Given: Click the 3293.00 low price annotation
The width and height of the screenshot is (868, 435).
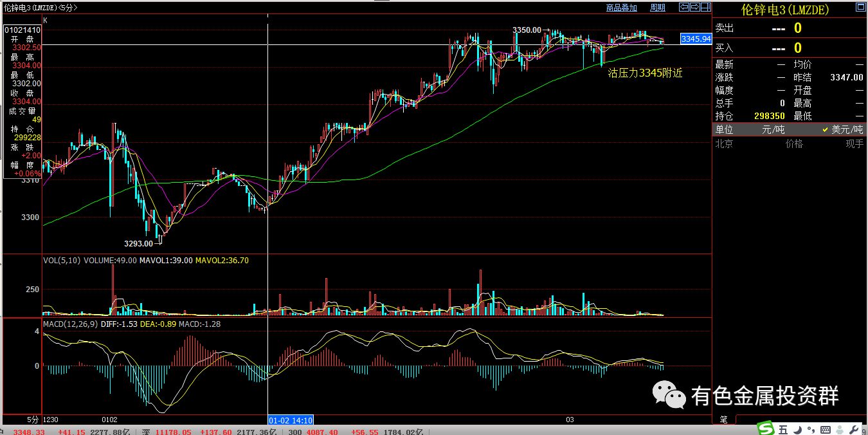Looking at the screenshot, I should [138, 243].
